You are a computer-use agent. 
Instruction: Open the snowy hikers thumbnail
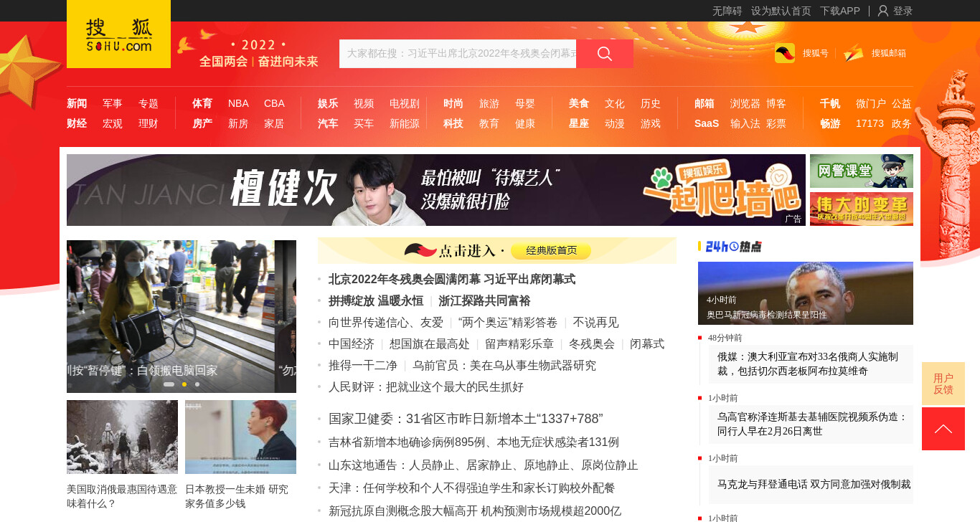click(x=122, y=437)
